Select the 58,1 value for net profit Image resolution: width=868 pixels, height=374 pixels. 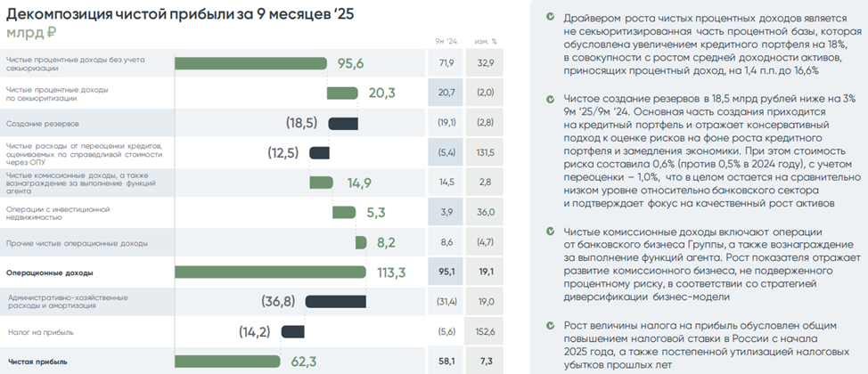coord(446,362)
